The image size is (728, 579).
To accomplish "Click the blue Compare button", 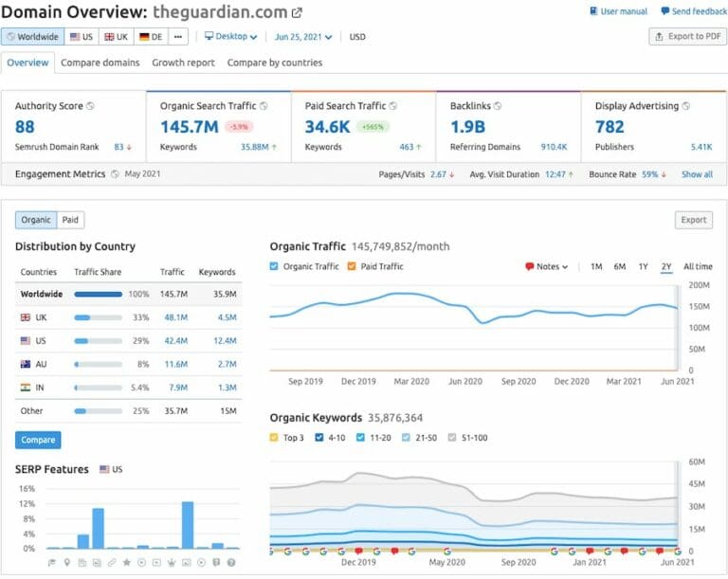I will 38,440.
